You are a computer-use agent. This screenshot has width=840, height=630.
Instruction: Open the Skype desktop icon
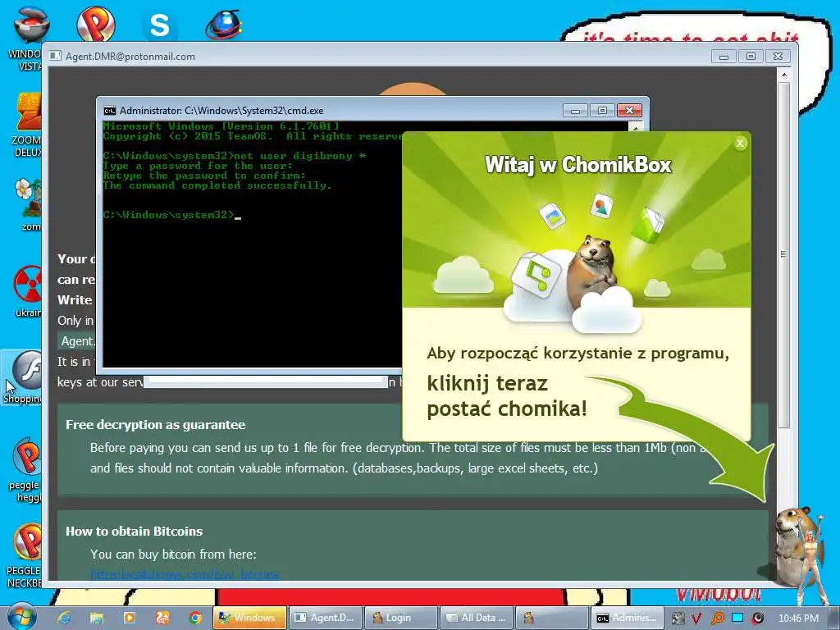tap(159, 25)
